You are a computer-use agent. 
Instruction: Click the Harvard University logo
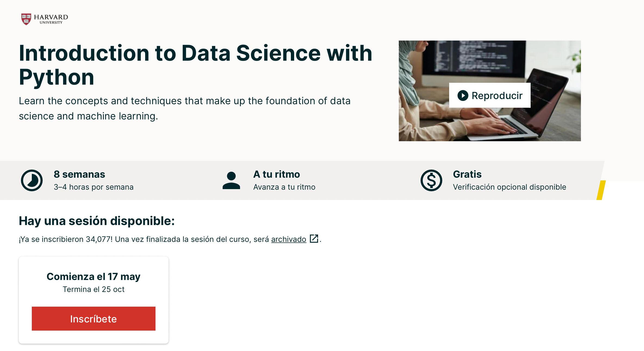click(x=44, y=19)
